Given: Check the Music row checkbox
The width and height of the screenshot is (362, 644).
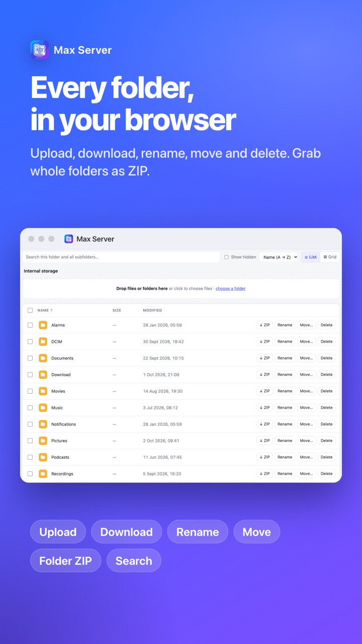Looking at the screenshot, I should [x=30, y=408].
